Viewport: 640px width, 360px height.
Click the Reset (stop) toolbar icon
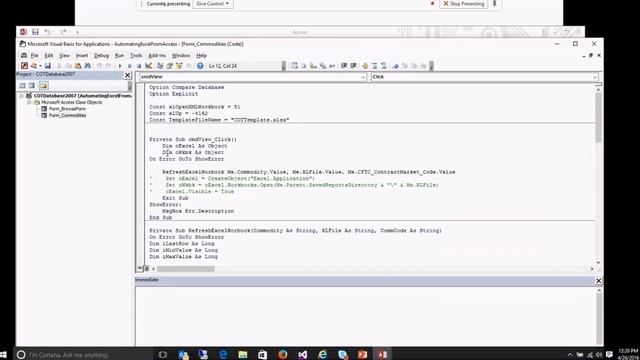[x=139, y=66]
